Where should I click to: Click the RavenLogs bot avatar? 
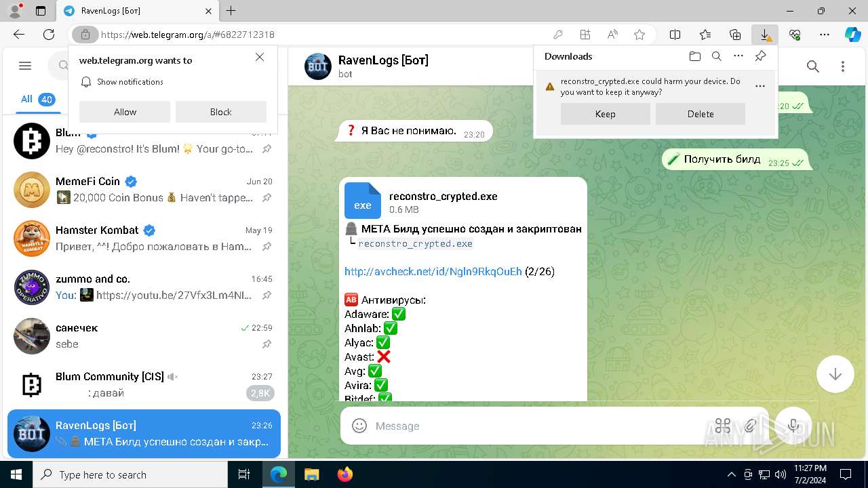[318, 66]
